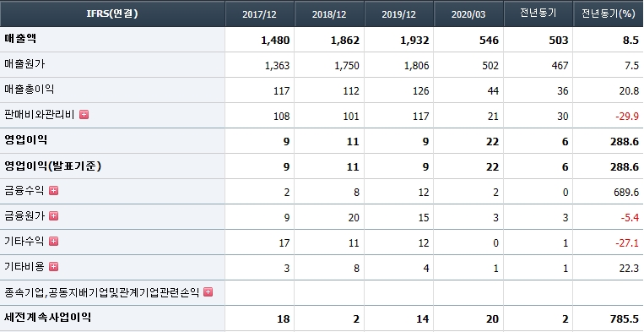
Task: Click the red -27.1 percentage
Action: pyautogui.click(x=627, y=243)
